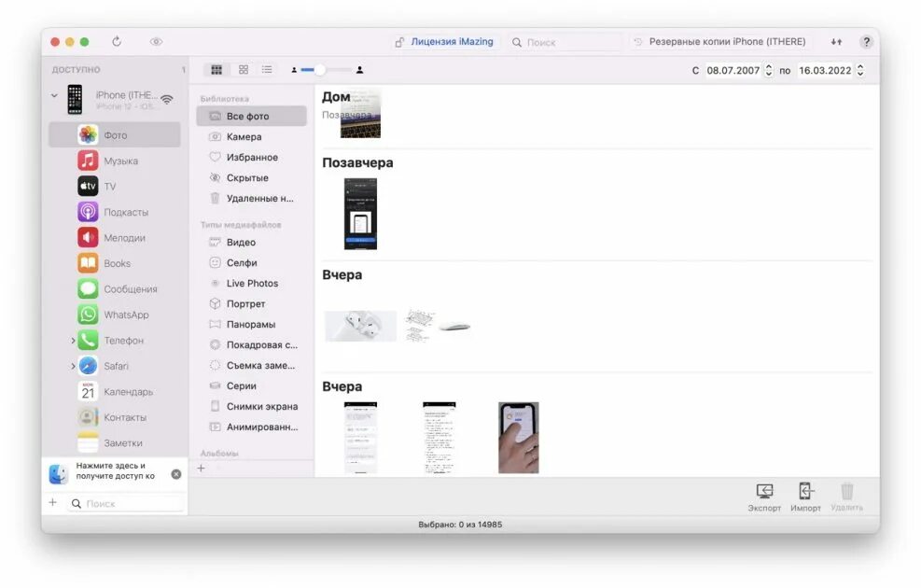
Task: Select Все фото in library
Action: [251, 117]
